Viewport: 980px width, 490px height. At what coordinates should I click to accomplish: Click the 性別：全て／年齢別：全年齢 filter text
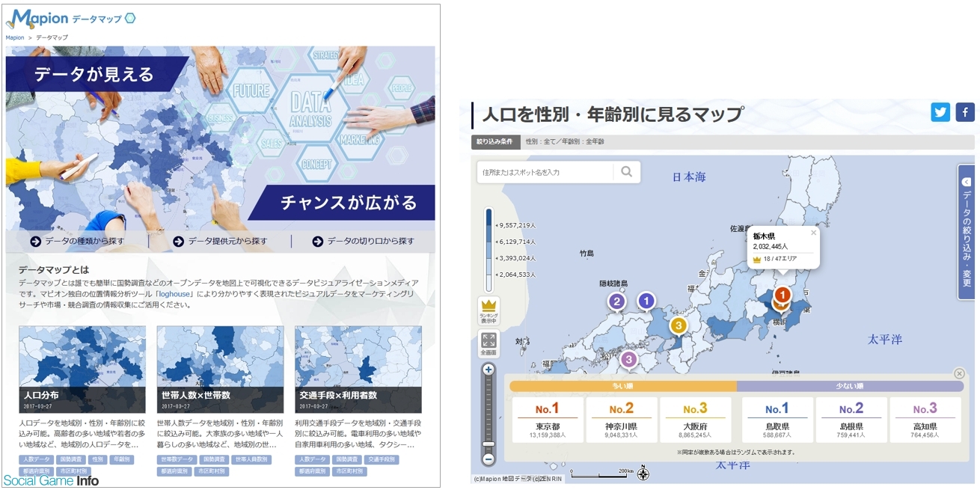(565, 141)
